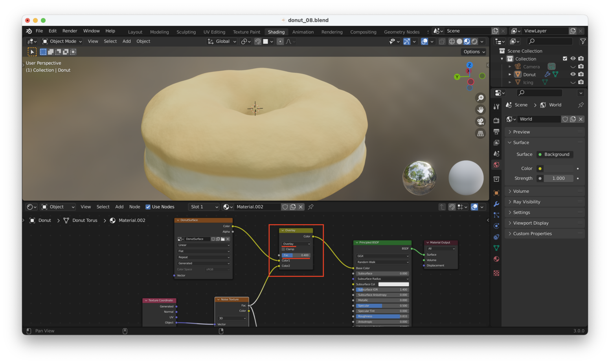Switch to orthographic grid view icon
Screen dimensions: 610x364
pyautogui.click(x=480, y=134)
